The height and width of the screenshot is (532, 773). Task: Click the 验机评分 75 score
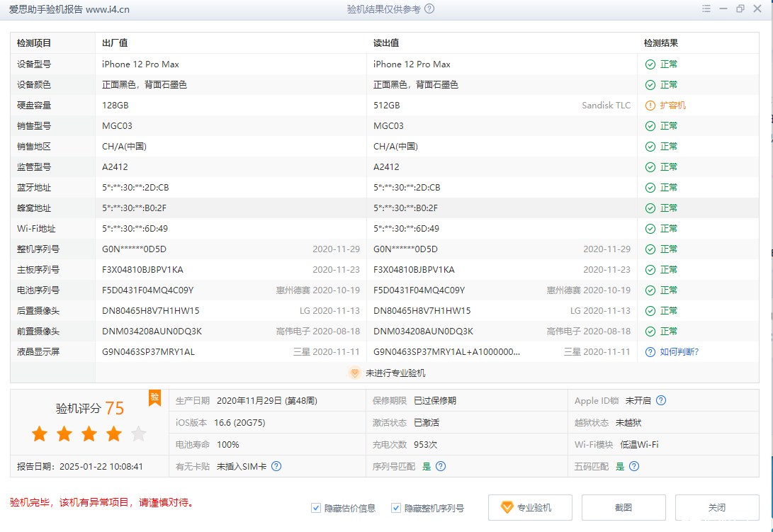(90, 408)
